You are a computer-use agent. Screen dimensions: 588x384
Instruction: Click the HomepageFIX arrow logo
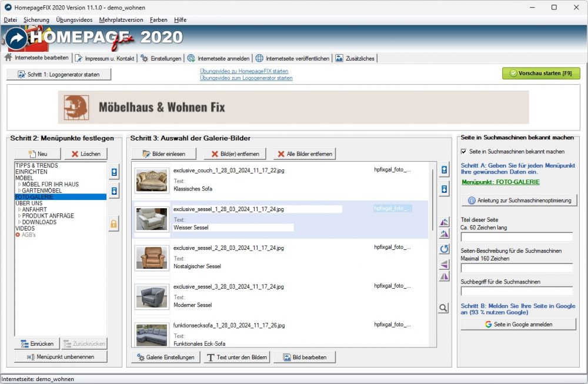(16, 38)
